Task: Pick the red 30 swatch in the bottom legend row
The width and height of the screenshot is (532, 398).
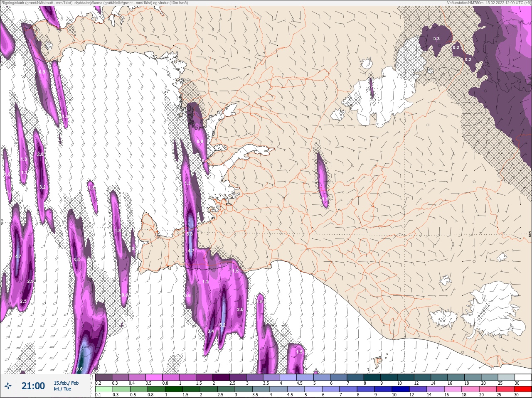Action: click(x=522, y=389)
